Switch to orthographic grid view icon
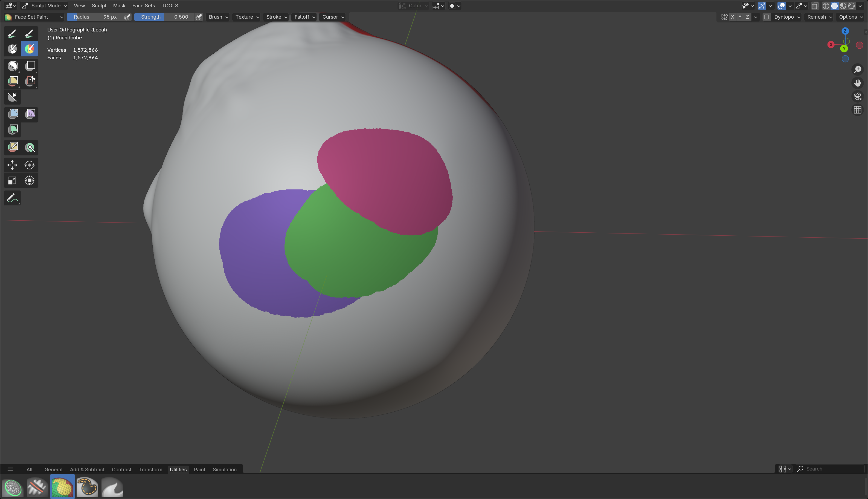The image size is (868, 499). click(857, 110)
